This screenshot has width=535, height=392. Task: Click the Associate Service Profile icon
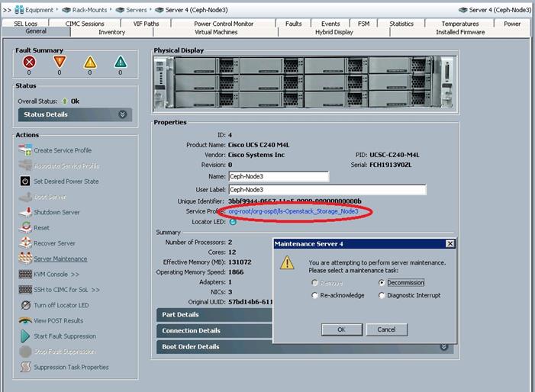(25, 165)
